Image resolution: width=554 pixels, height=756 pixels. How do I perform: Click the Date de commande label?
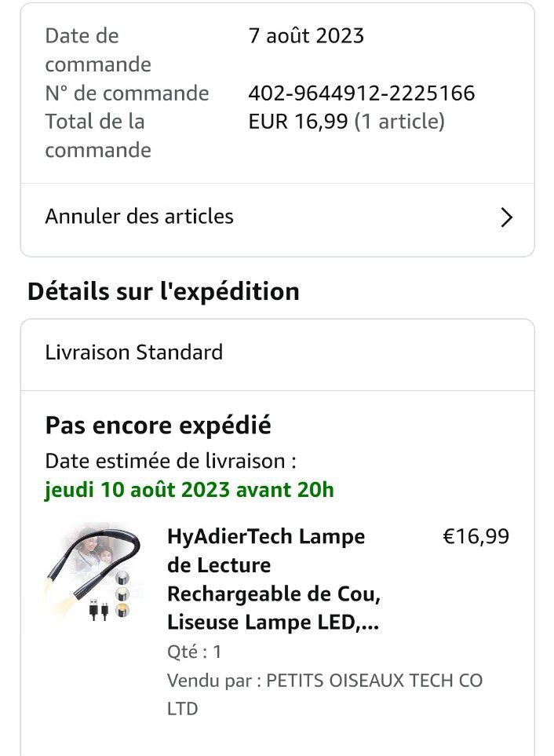click(x=98, y=49)
